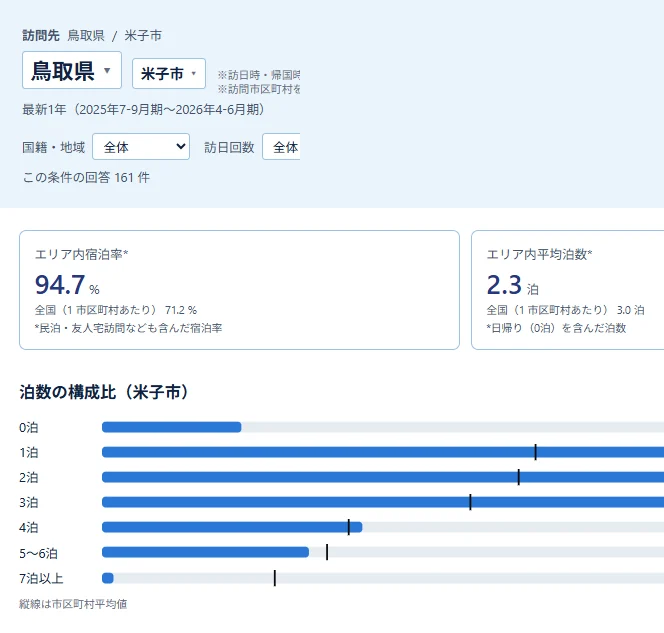Image resolution: width=664 pixels, height=633 pixels.
Task: Click the 1泊 row label
Action: 29,453
